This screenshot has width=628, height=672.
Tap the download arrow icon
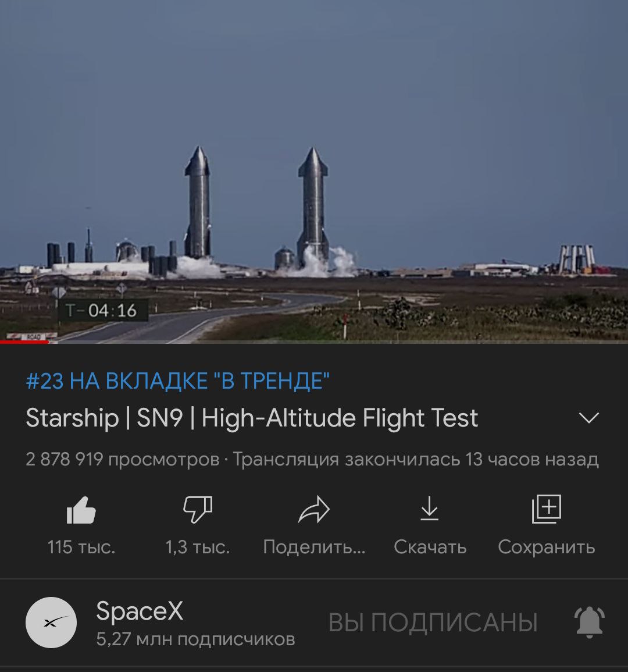click(x=429, y=509)
